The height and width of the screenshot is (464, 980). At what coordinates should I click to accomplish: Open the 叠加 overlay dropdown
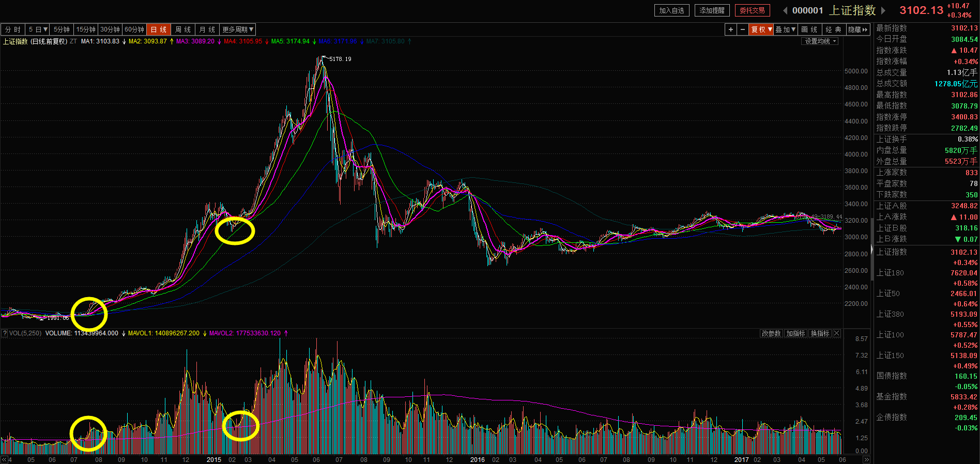pyautogui.click(x=786, y=29)
